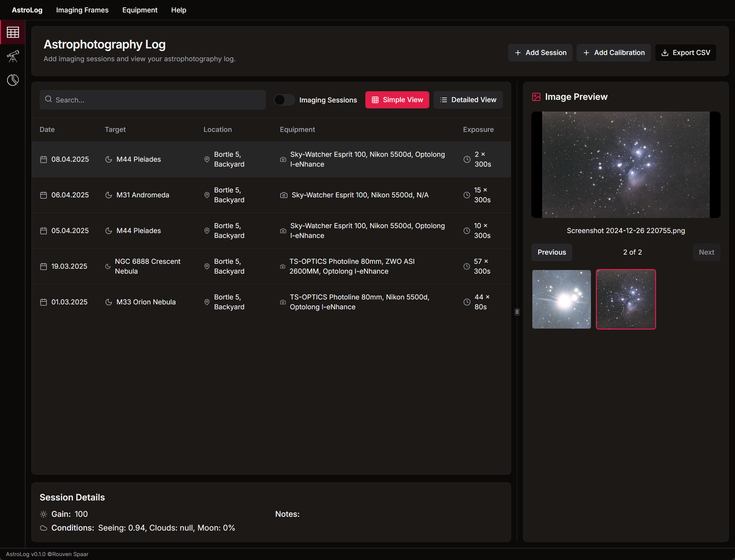Click the camera icon on the M33 Orion Nebula row
Image resolution: width=735 pixels, height=560 pixels.
coord(283,302)
